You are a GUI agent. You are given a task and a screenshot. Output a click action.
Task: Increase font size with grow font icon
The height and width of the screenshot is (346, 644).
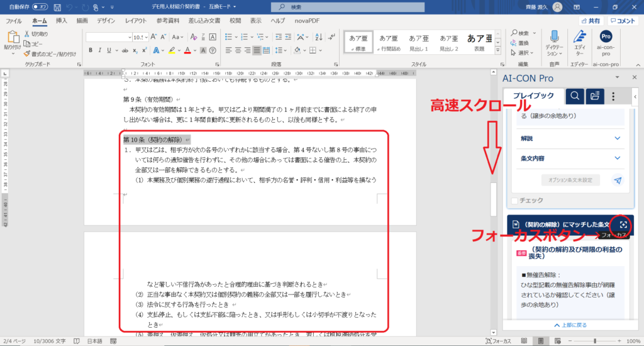point(153,37)
